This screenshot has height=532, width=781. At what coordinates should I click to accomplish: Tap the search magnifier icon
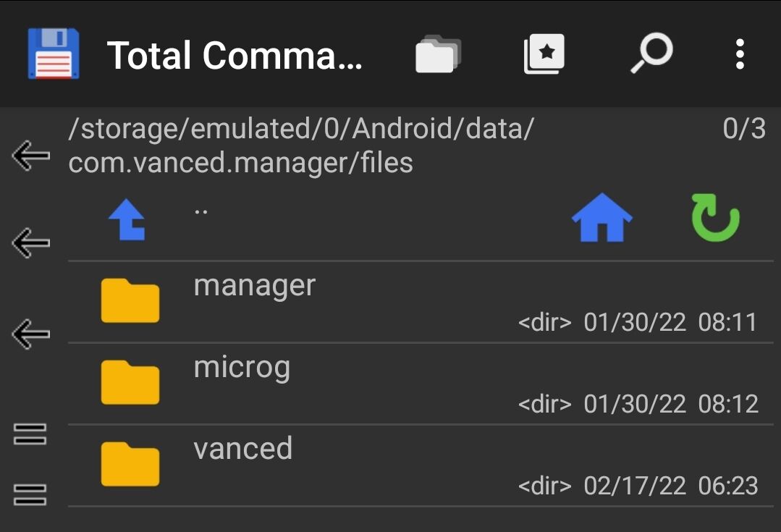tap(651, 54)
